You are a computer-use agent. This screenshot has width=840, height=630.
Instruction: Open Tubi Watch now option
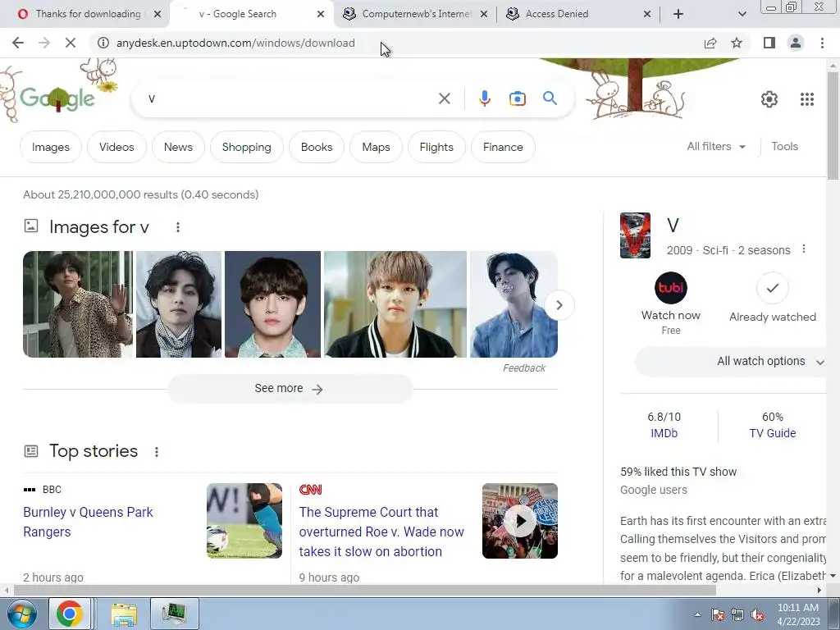tap(671, 304)
